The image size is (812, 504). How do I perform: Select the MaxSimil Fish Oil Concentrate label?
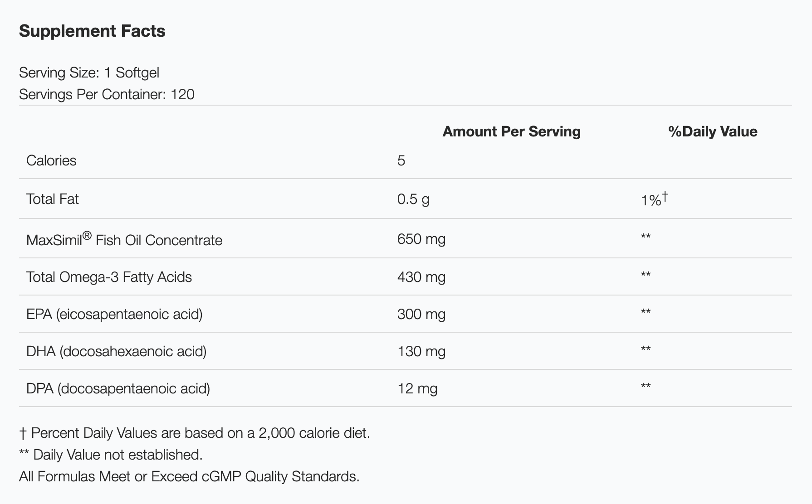coord(124,239)
